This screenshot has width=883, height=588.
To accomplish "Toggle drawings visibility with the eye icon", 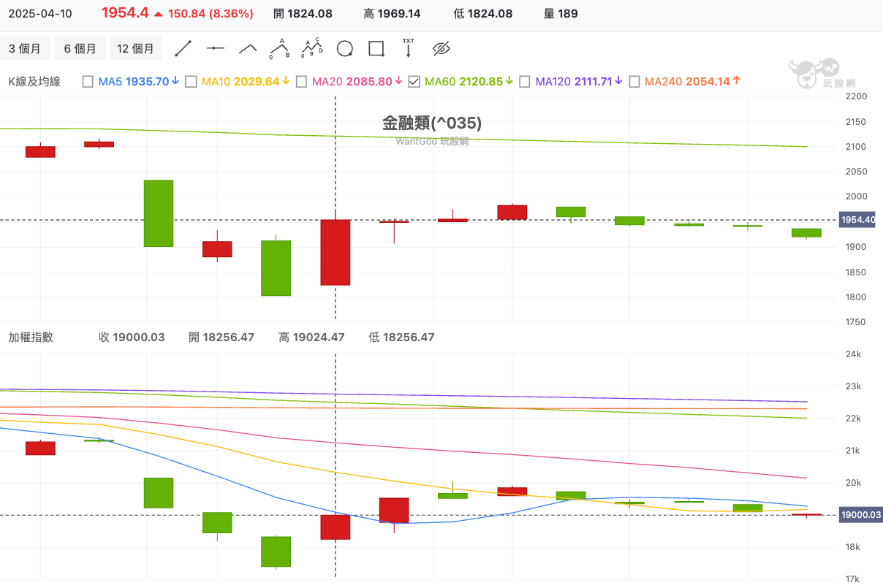I will (441, 49).
